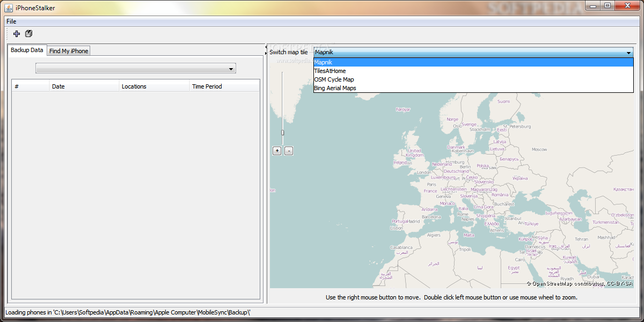
Task: Click the split pane collapse arrow
Action: pyautogui.click(x=266, y=47)
